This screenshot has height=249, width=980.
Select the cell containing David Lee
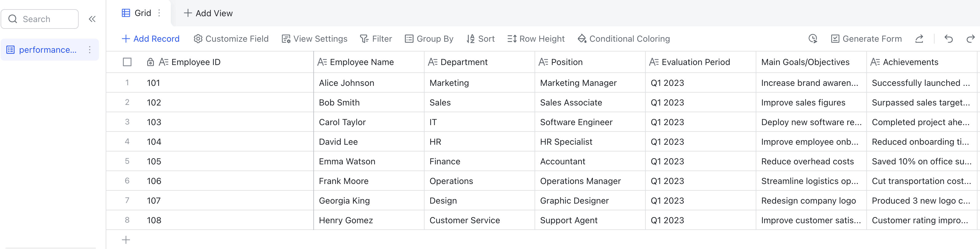coord(369,142)
